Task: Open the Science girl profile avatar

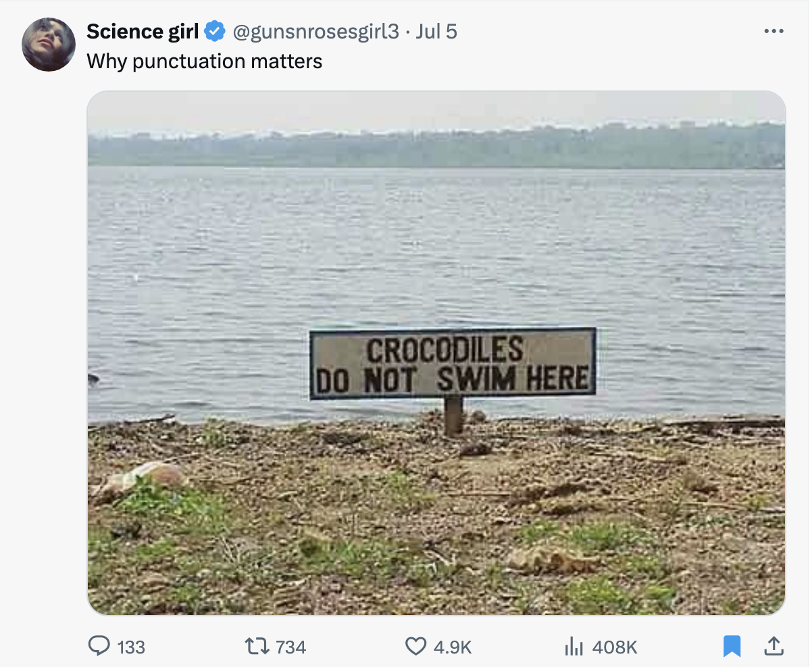Action: [49, 45]
